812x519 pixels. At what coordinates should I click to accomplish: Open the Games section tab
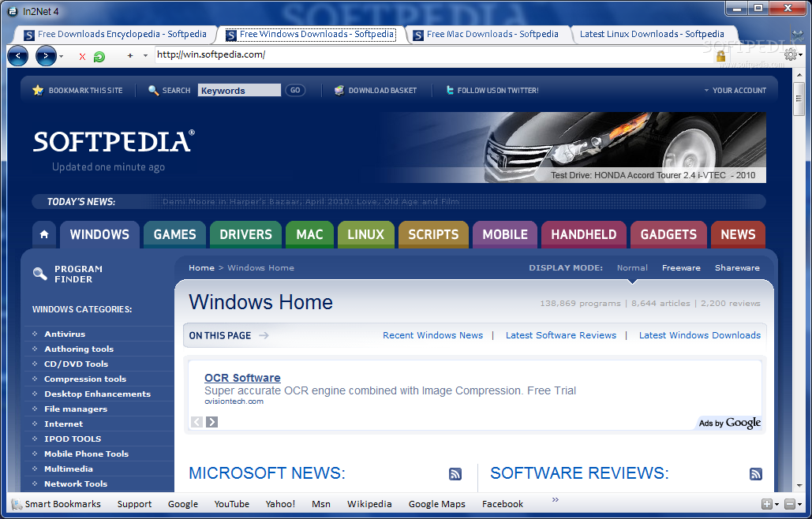tap(174, 234)
